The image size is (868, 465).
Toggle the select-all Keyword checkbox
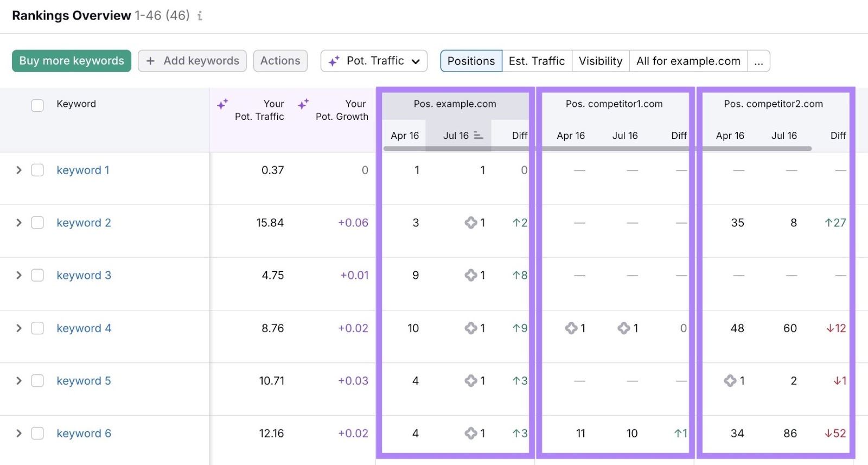click(37, 105)
